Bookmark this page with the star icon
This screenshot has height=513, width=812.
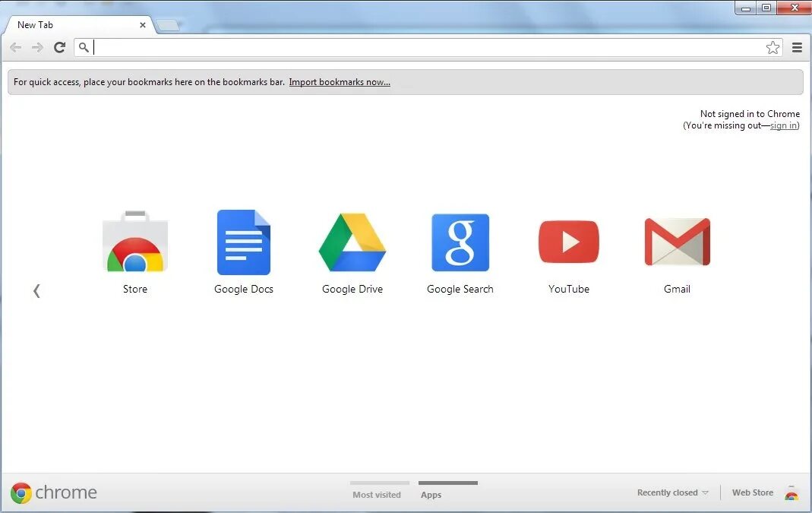click(773, 48)
